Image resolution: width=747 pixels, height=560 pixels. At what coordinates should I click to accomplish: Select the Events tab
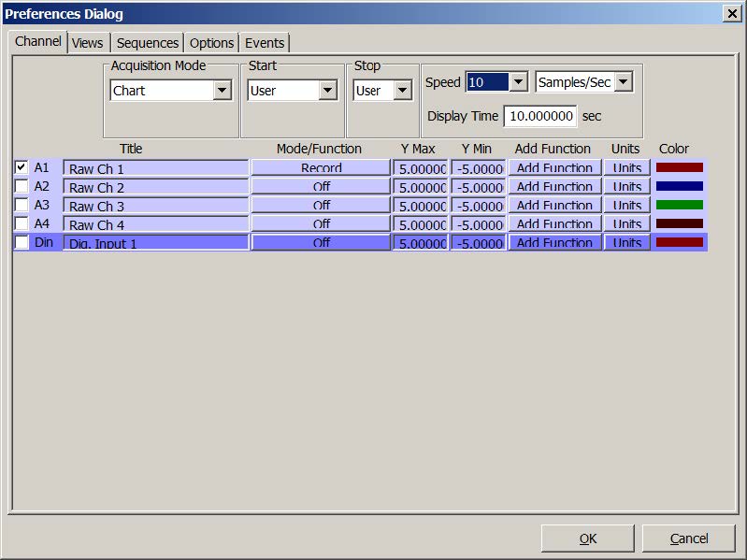[x=265, y=43]
